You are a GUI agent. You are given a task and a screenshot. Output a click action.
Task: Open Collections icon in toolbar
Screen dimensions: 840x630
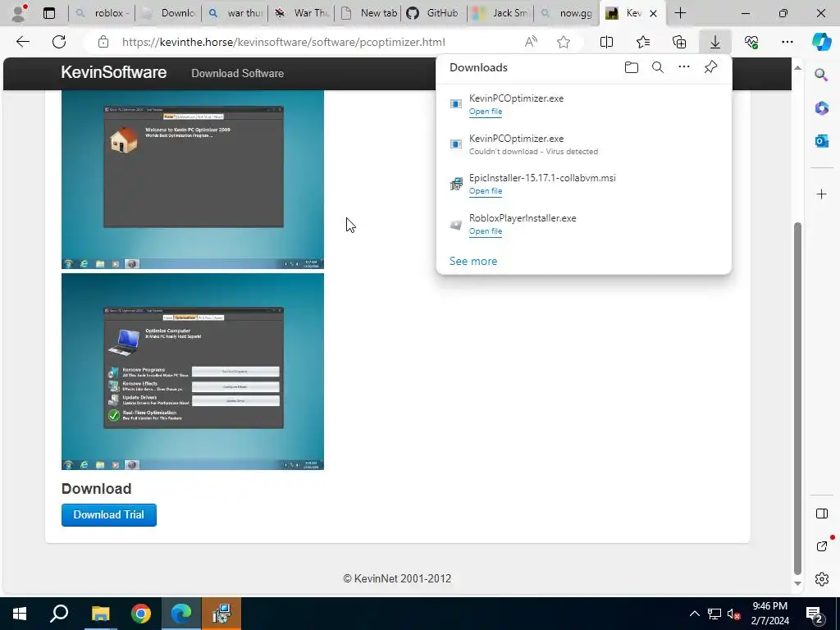(x=678, y=42)
